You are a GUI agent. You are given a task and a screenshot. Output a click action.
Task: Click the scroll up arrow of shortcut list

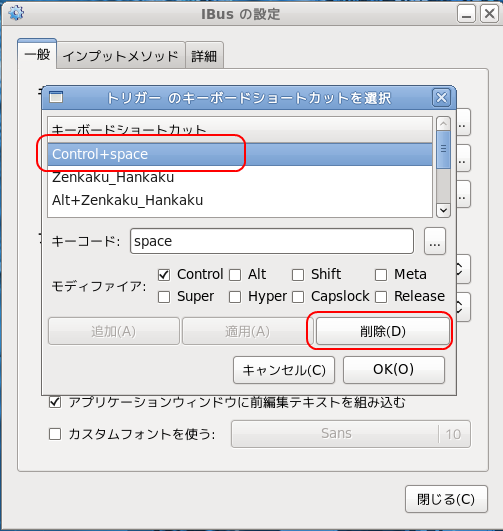(x=443, y=124)
